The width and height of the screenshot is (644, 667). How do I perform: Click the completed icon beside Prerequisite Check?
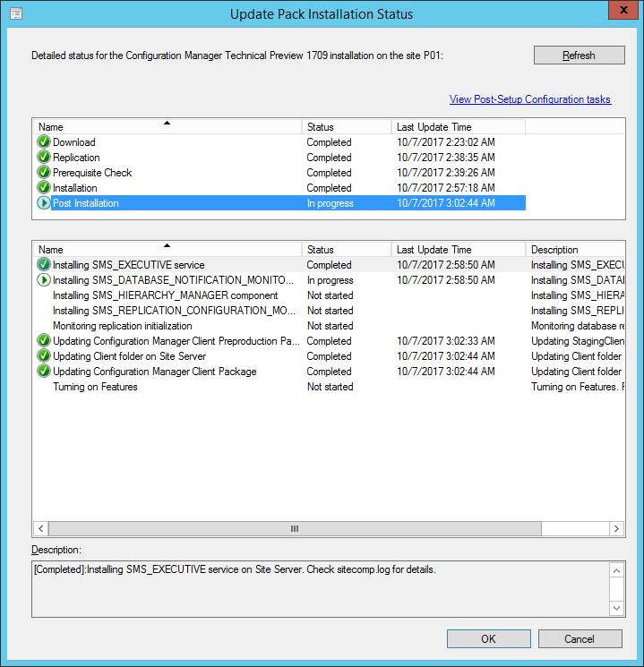coord(43,173)
